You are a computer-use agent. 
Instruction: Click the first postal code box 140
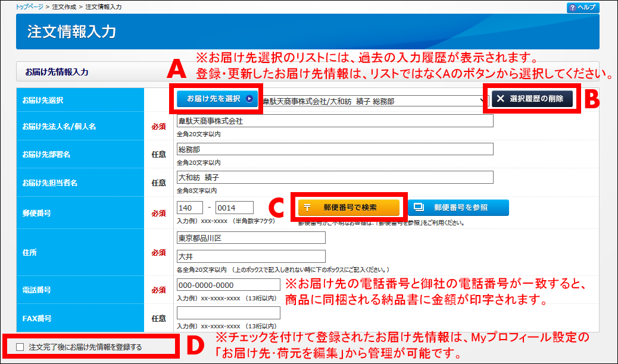click(190, 208)
